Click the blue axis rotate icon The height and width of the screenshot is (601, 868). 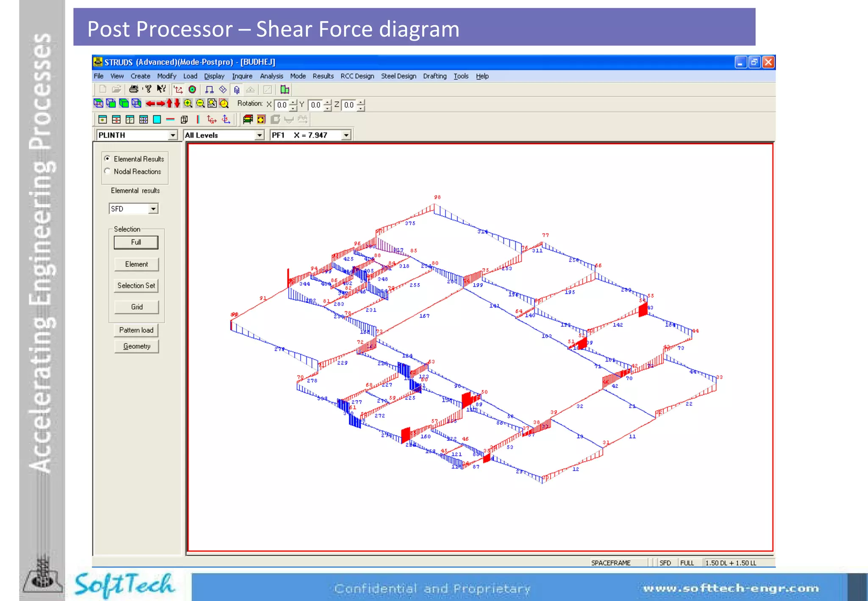pos(226,120)
